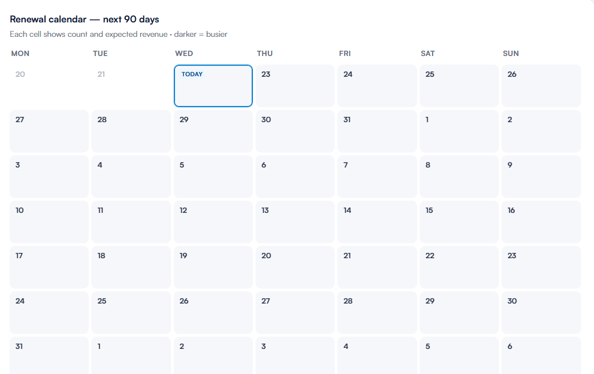Image resolution: width=594 pixels, height=374 pixels.
Task: View renewals on day 19
Action: click(x=213, y=267)
